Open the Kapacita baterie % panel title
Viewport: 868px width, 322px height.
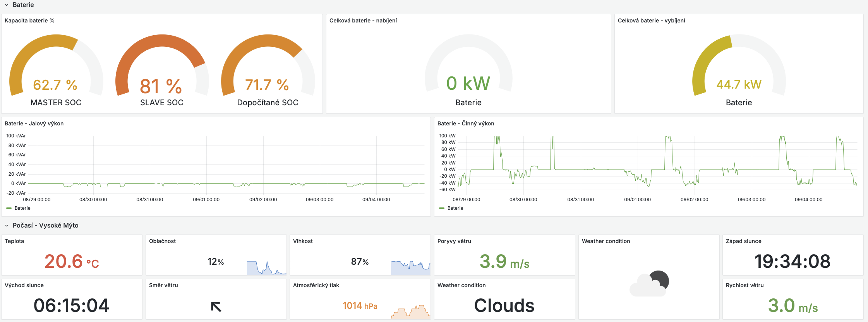point(29,21)
